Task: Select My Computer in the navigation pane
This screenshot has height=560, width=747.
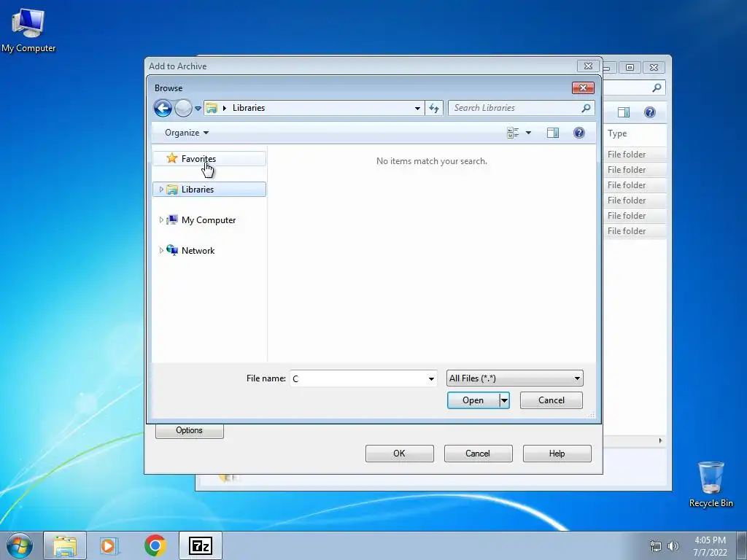Action: click(x=208, y=220)
